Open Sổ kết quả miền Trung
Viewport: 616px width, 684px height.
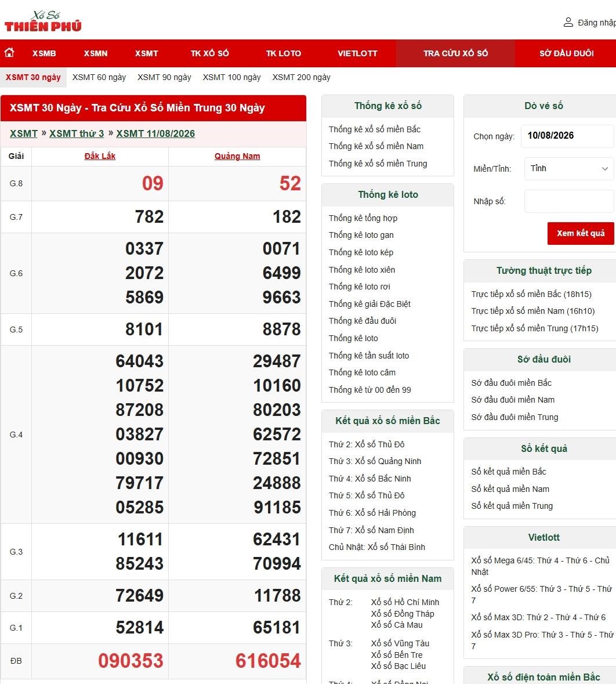[x=512, y=506]
